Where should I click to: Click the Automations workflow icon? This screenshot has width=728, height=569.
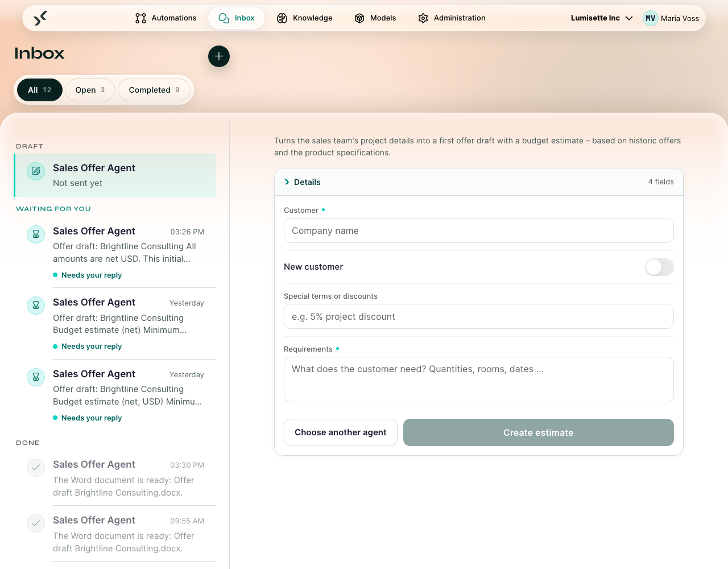140,18
